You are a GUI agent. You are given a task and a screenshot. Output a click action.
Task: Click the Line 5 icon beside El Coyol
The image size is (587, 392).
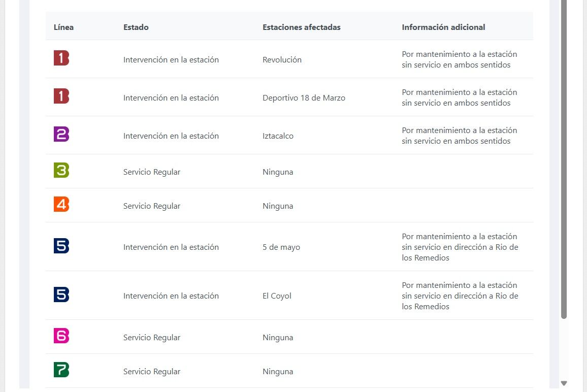pos(61,295)
